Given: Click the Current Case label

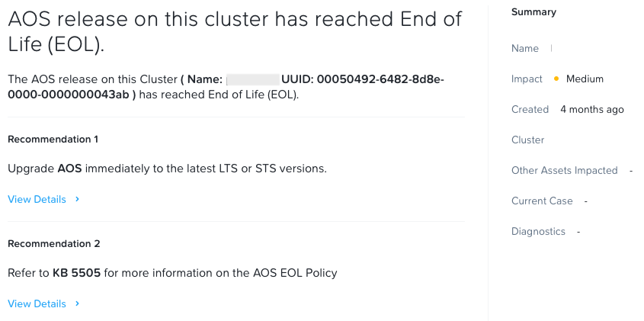Looking at the screenshot, I should pos(542,201).
